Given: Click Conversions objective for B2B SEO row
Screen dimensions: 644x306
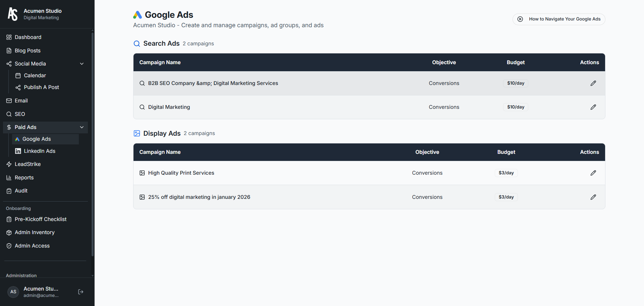Looking at the screenshot, I should [444, 83].
